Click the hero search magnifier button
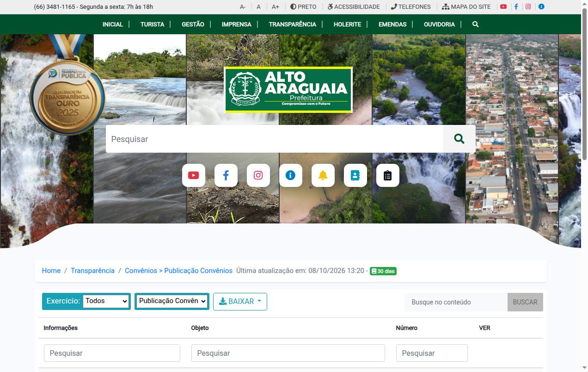This screenshot has height=372, width=588. pos(459,139)
